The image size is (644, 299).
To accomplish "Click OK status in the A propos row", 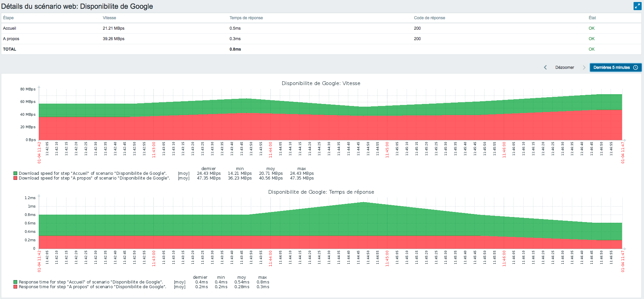I will (x=592, y=39).
